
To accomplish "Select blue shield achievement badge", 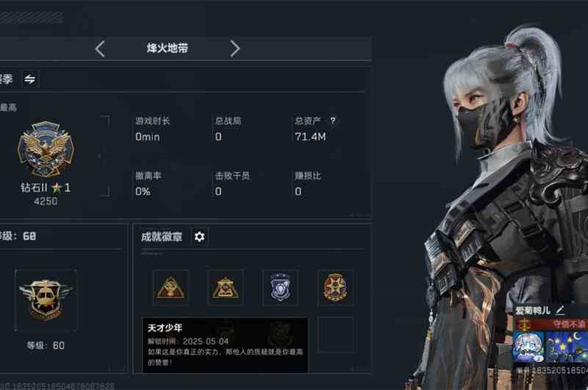I will tap(281, 288).
